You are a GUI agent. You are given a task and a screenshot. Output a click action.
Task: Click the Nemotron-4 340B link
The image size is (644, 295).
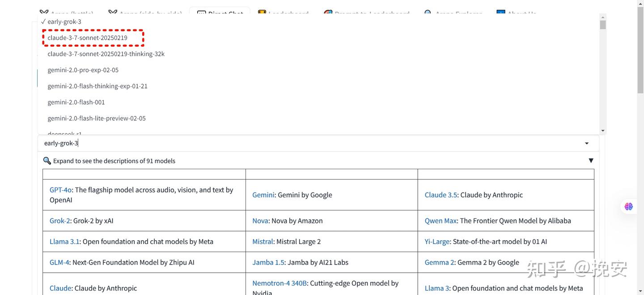coord(280,283)
